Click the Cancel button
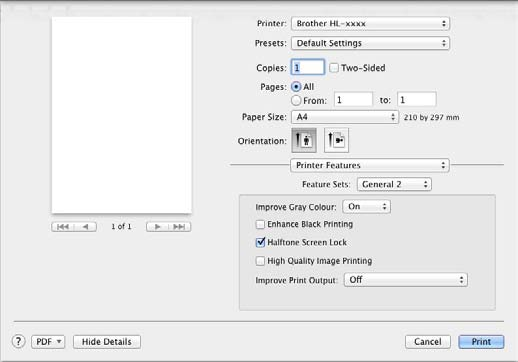Image resolution: width=518 pixels, height=362 pixels. [428, 342]
